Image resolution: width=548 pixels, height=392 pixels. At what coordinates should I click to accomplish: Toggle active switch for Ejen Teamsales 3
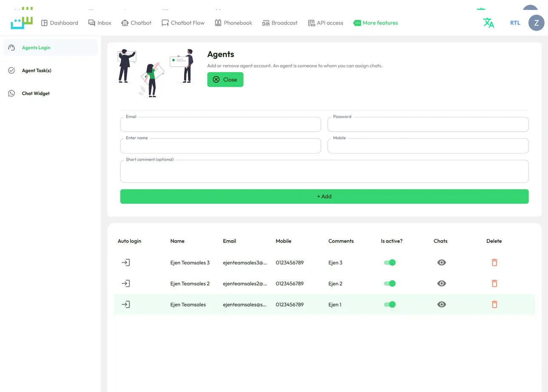390,262
